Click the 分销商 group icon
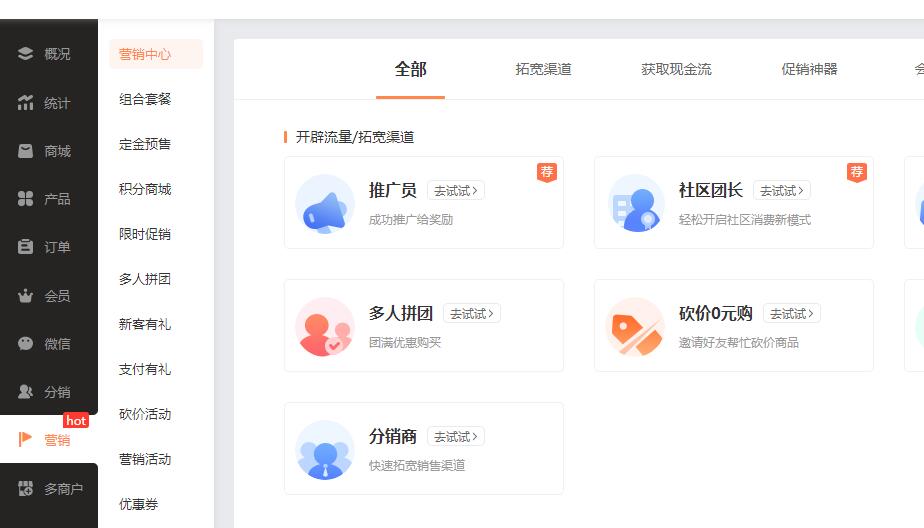The height and width of the screenshot is (528, 924). (x=325, y=450)
